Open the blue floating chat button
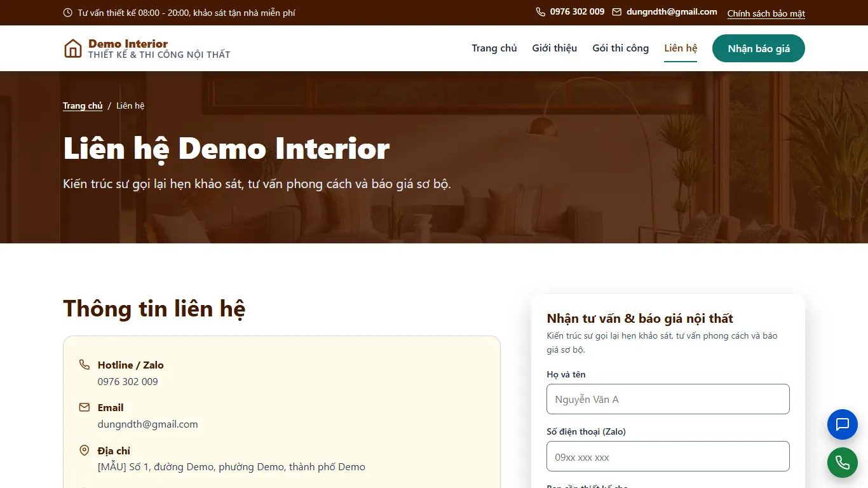The height and width of the screenshot is (488, 868). point(843,424)
